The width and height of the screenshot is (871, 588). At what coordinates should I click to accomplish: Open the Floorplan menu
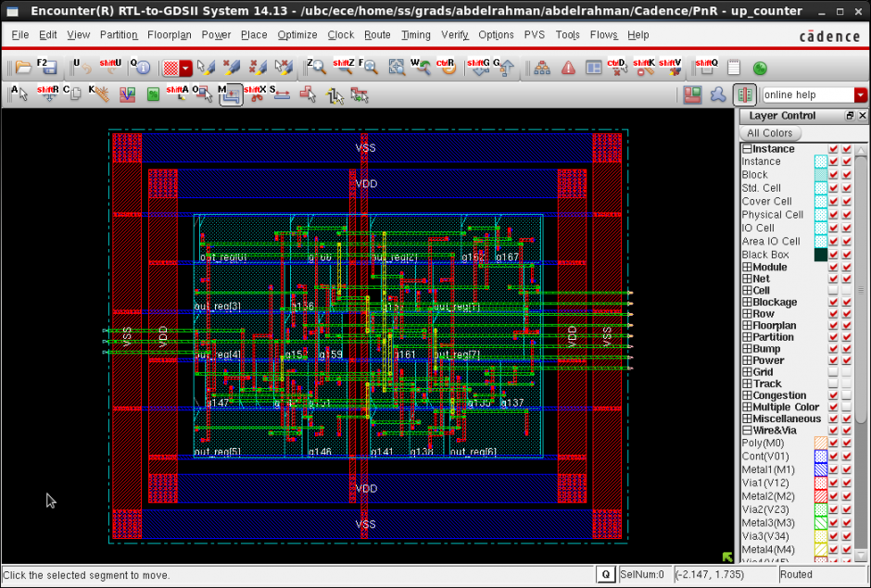[169, 35]
